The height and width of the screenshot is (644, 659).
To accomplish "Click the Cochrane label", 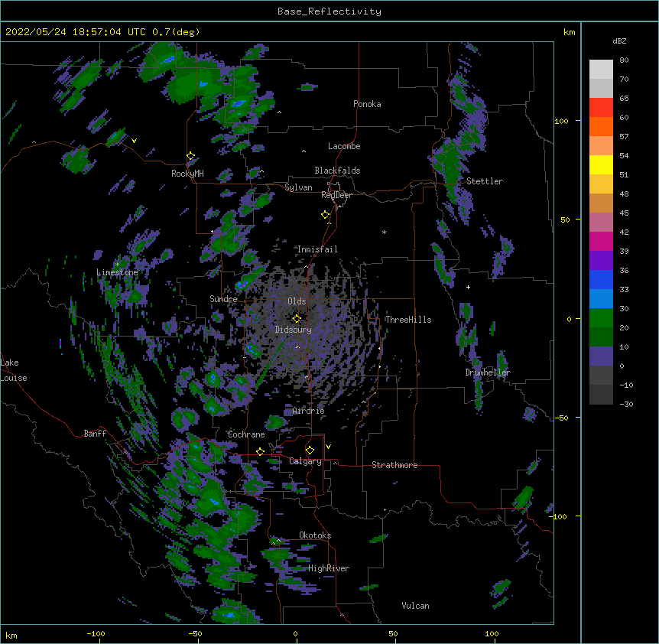I will pyautogui.click(x=246, y=434).
